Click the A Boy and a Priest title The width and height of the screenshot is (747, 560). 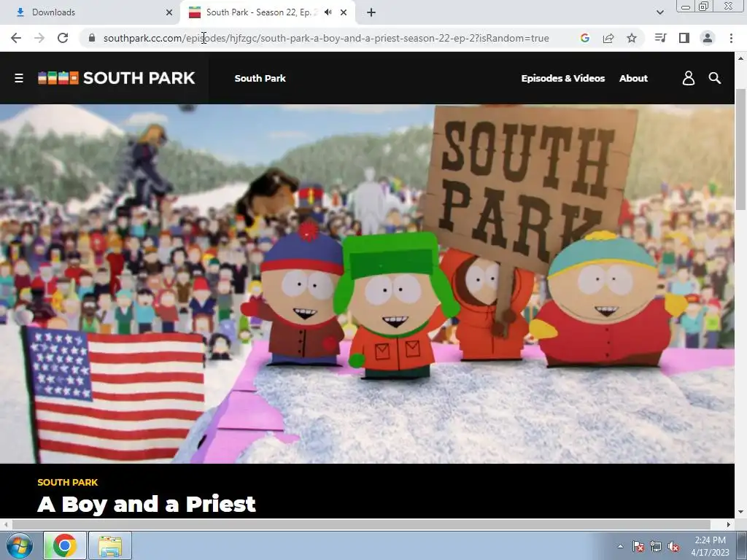point(147,505)
